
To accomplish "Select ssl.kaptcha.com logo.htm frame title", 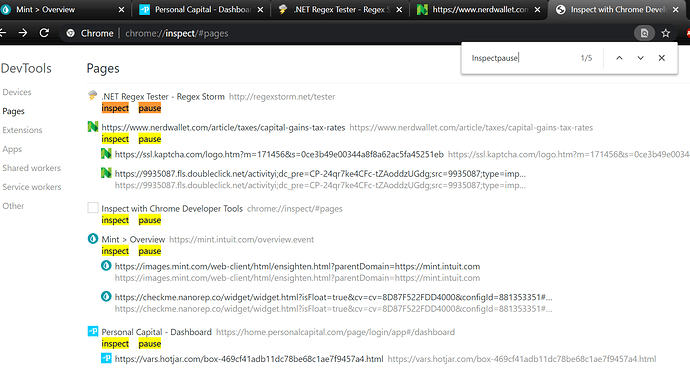I will (279, 154).
